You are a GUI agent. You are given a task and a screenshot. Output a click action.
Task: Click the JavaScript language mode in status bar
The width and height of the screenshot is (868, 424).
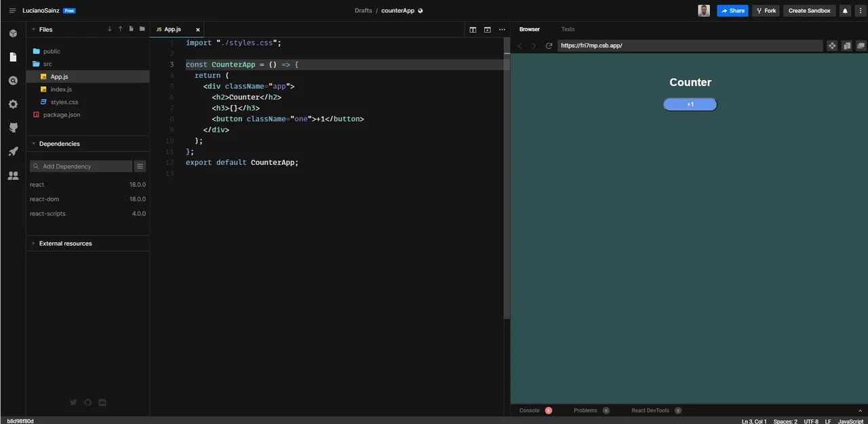(x=850, y=421)
